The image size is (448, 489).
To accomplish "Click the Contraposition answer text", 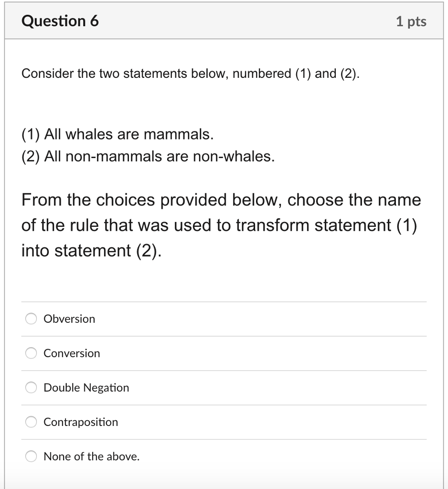I will tap(80, 422).
